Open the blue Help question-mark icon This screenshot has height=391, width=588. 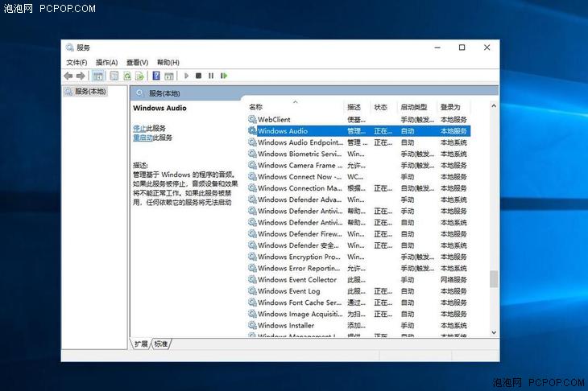[156, 76]
